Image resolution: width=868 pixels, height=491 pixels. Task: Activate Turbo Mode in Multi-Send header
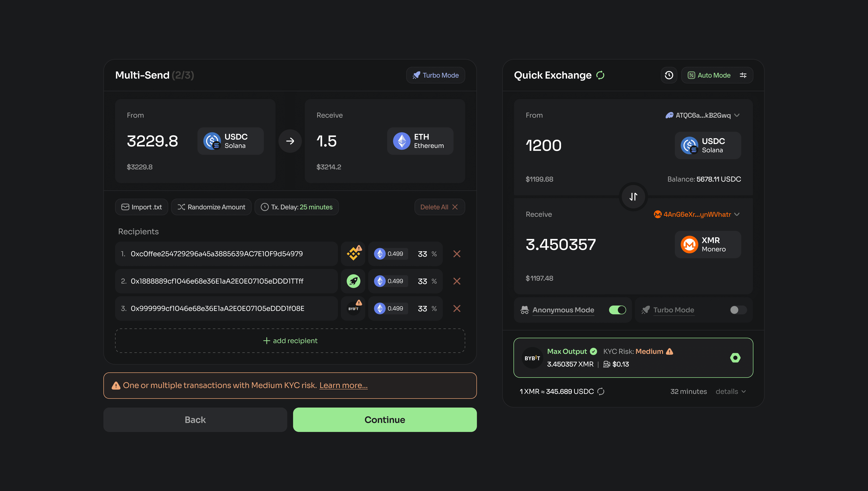pyautogui.click(x=435, y=75)
